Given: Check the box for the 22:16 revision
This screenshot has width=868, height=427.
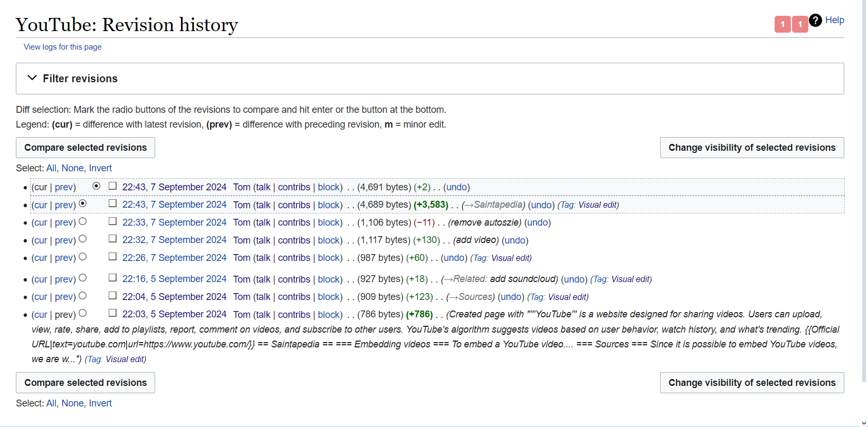Looking at the screenshot, I should click(x=112, y=277).
